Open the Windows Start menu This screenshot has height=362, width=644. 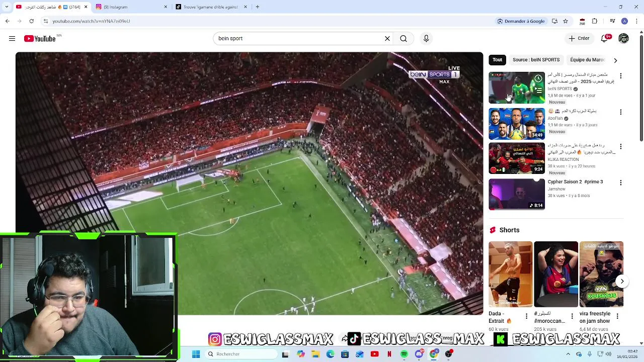click(x=196, y=354)
